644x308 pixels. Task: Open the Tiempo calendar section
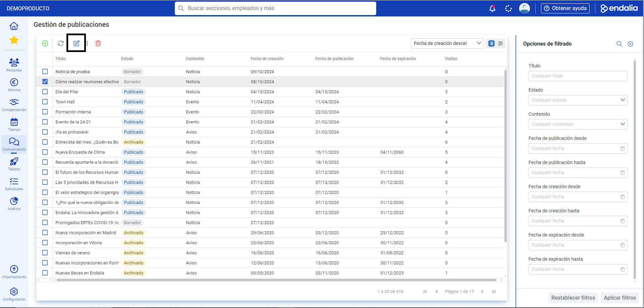tap(14, 124)
